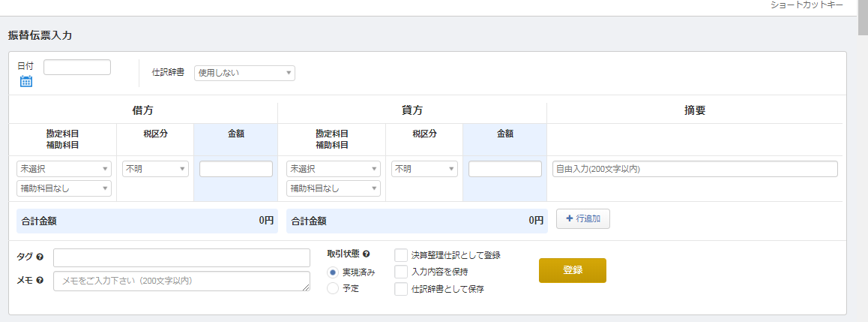Click the help icon beside 取引状態
This screenshot has height=322, width=868.
pos(367,254)
